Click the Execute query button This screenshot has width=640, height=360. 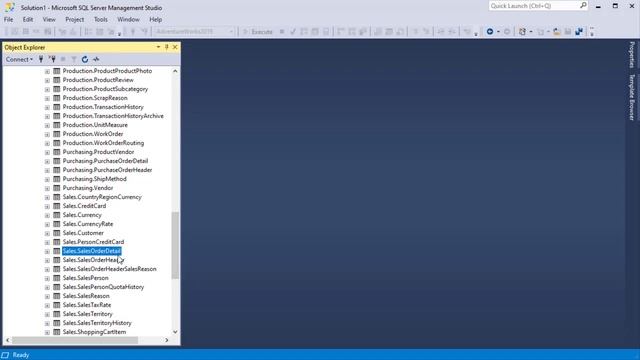258,31
